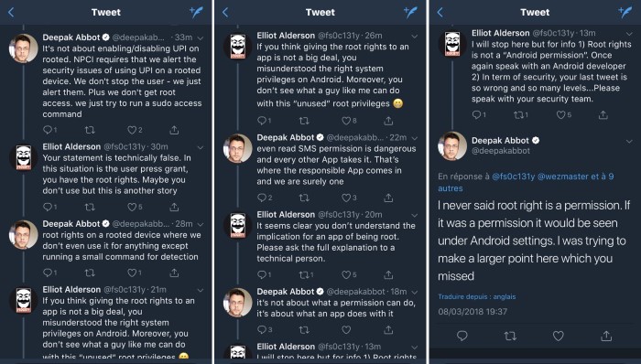
Task: Tap the compose tweet feather icon in left panel
Action: [197, 12]
